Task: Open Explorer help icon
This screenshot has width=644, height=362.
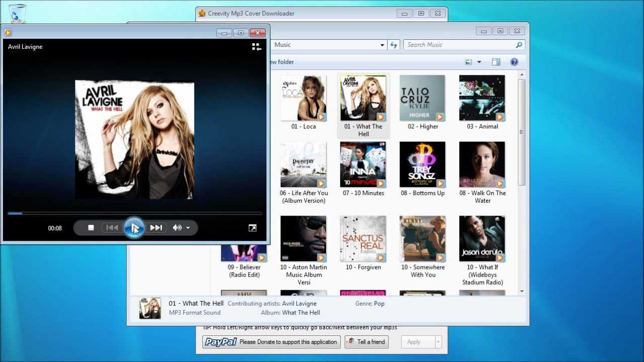Action: [514, 62]
